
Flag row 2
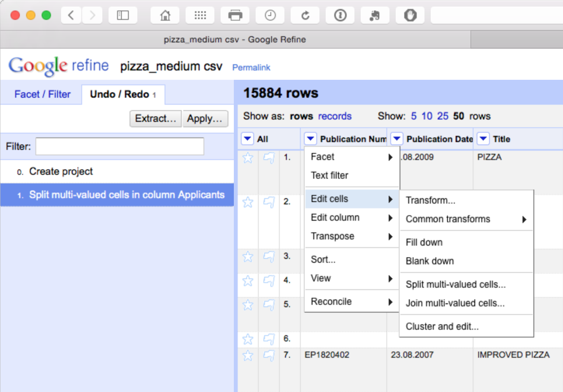(x=269, y=202)
